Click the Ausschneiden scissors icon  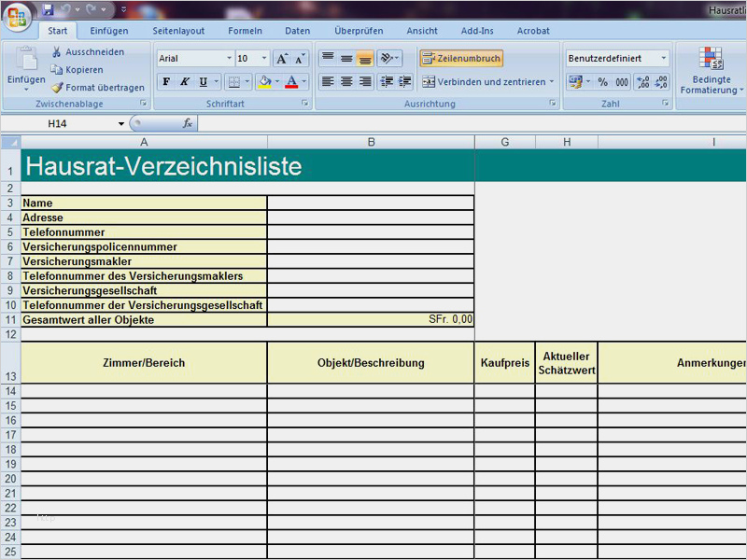(x=57, y=52)
